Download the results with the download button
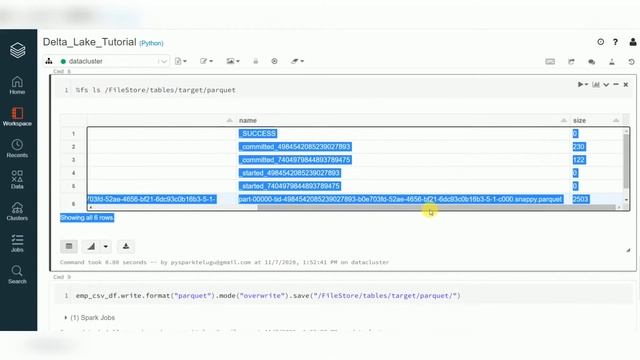This screenshot has height=360, width=640. point(126,246)
